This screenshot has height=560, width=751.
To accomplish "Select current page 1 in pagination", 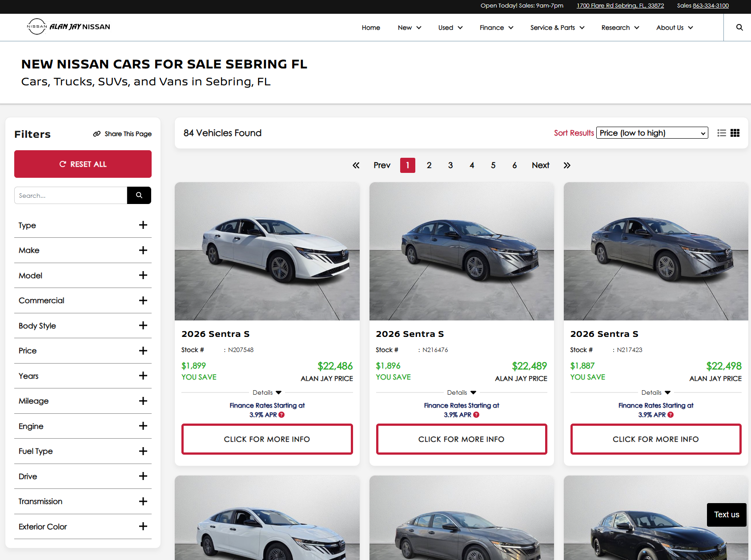I will tap(408, 165).
